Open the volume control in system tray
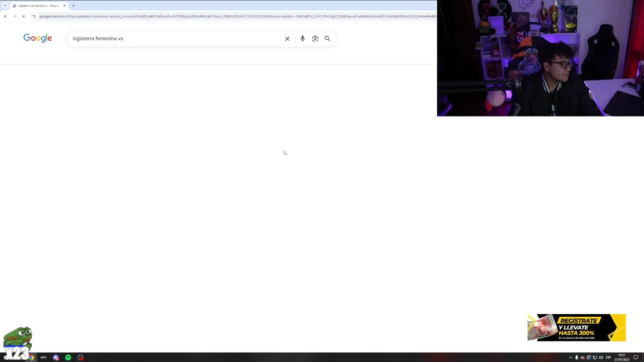The width and height of the screenshot is (644, 362). tap(601, 357)
